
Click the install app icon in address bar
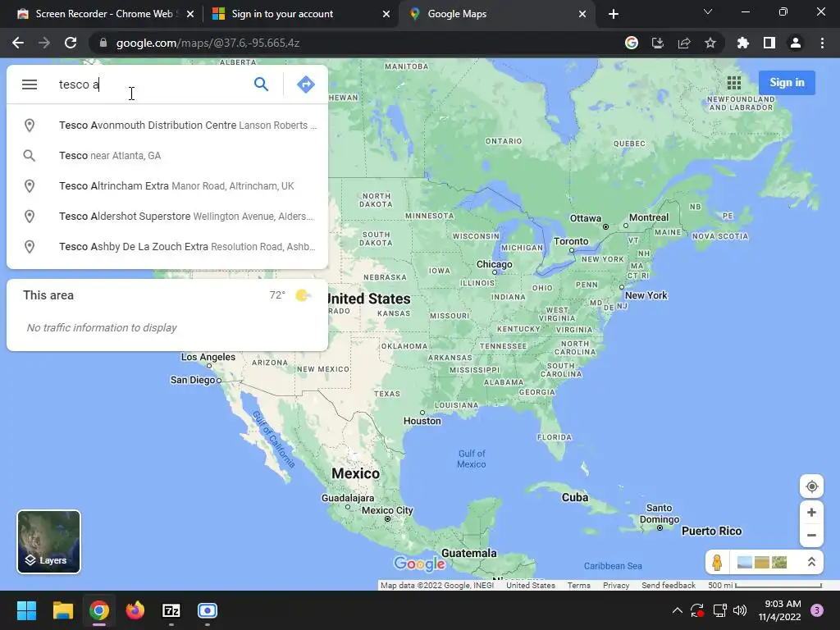(658, 43)
